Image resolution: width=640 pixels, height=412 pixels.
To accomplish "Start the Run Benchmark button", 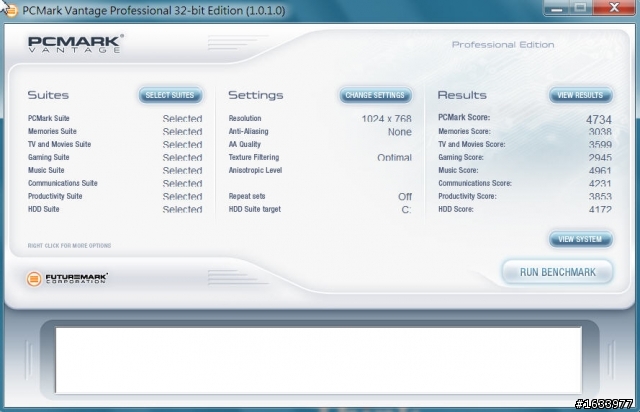I will 558,272.
